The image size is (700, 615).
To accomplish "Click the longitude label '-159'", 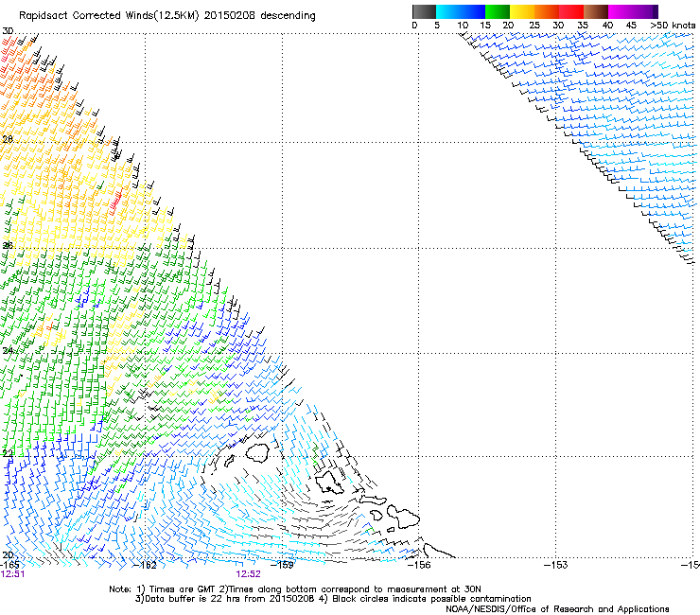I will [x=282, y=565].
